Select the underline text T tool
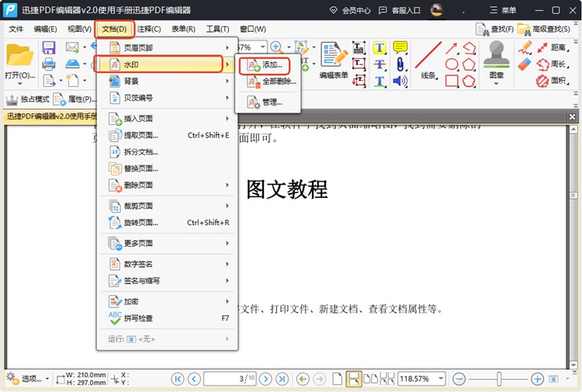This screenshot has height=392, width=582. (379, 81)
